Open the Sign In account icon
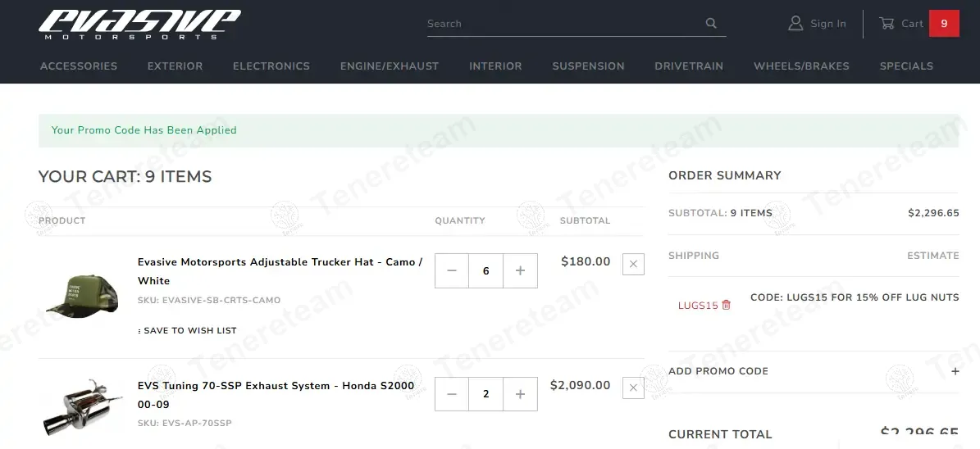Screen dimensions: 980x449 (x=795, y=24)
